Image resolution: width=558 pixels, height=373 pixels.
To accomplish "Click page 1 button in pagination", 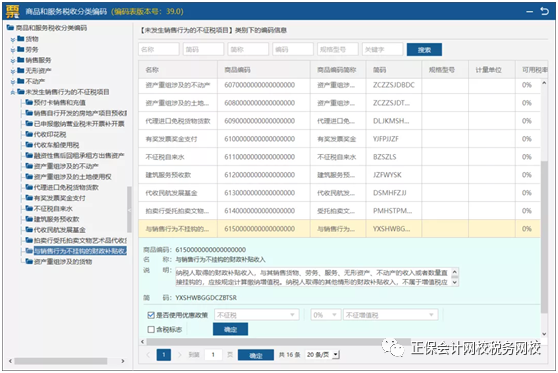I will [x=164, y=354].
